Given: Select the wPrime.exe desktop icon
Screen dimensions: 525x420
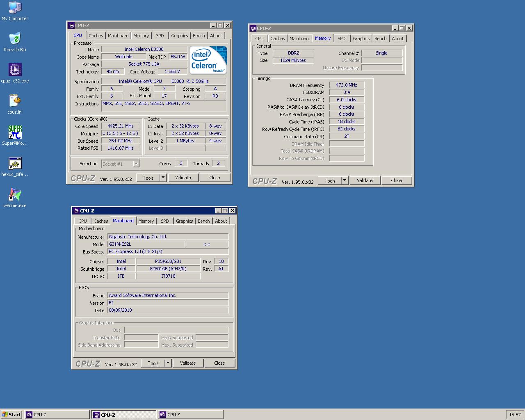Looking at the screenshot, I should tap(15, 198).
